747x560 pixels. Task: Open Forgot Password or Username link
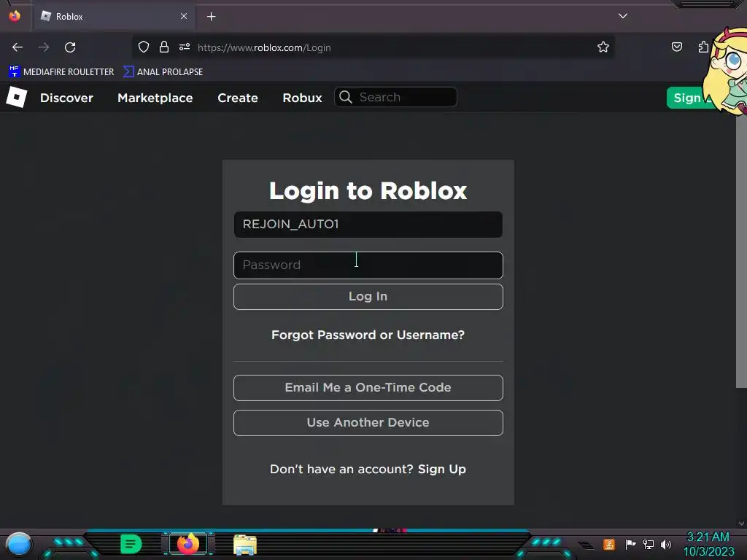[x=368, y=335]
